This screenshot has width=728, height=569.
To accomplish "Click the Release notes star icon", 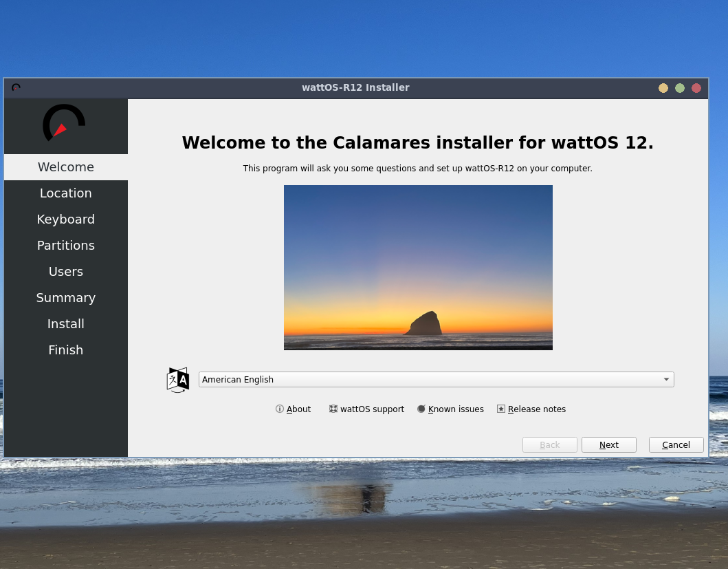I will 501,409.
